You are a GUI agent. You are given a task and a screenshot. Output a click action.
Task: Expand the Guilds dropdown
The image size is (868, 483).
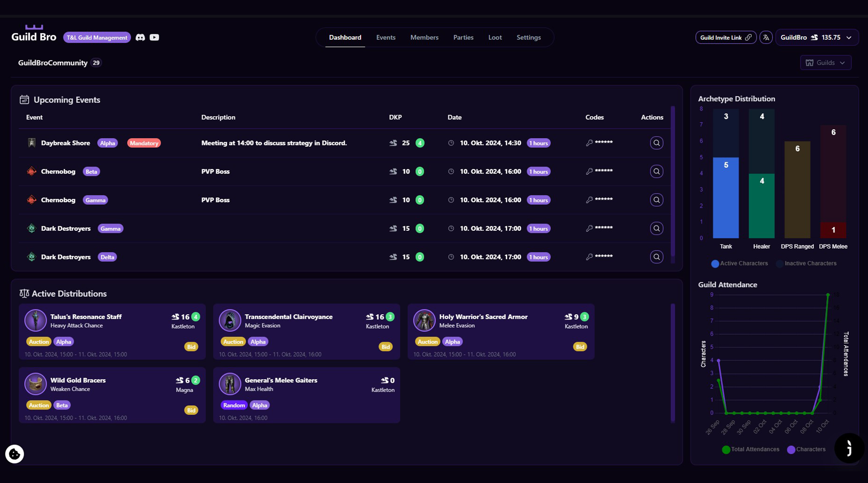pyautogui.click(x=825, y=63)
